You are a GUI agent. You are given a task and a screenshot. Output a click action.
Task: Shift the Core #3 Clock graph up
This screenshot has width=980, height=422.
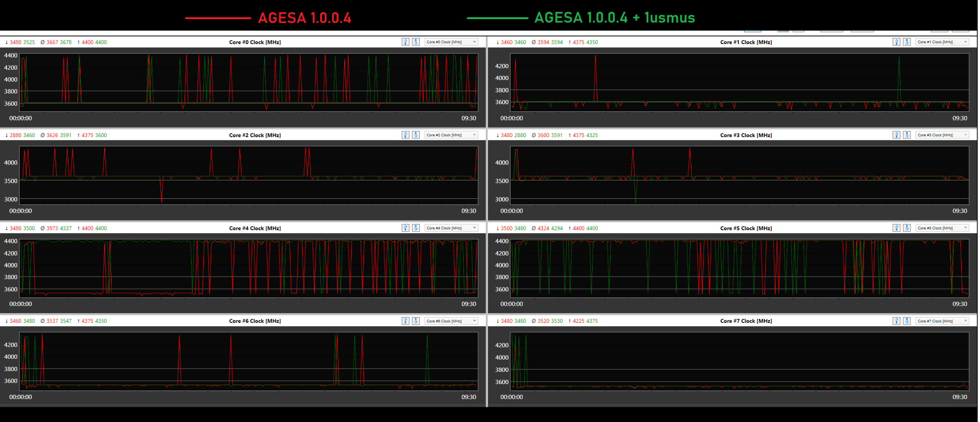896,135
